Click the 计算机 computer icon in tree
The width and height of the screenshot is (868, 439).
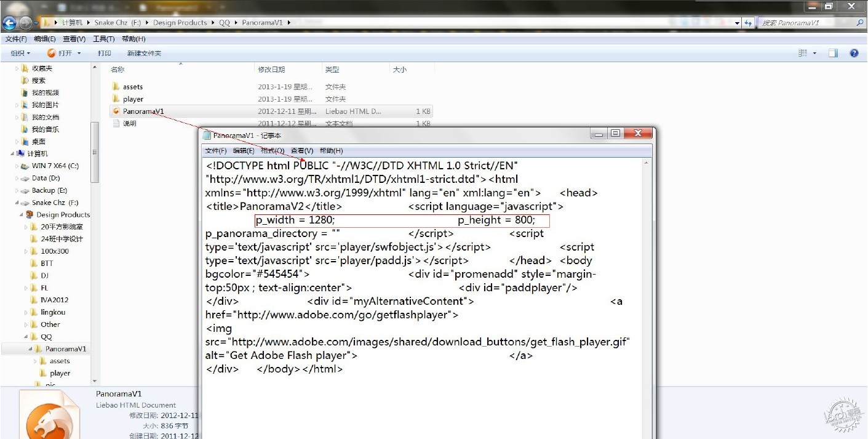coord(20,154)
